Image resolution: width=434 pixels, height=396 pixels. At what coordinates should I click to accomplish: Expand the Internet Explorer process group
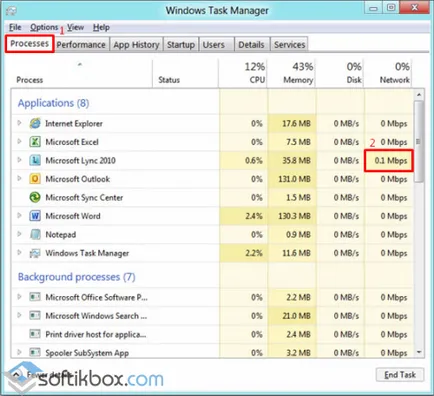(x=19, y=123)
